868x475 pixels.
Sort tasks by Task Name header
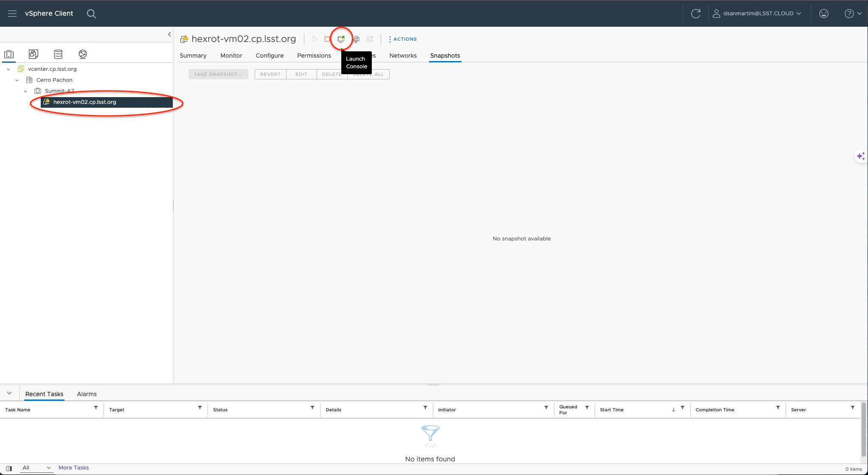[x=18, y=410]
